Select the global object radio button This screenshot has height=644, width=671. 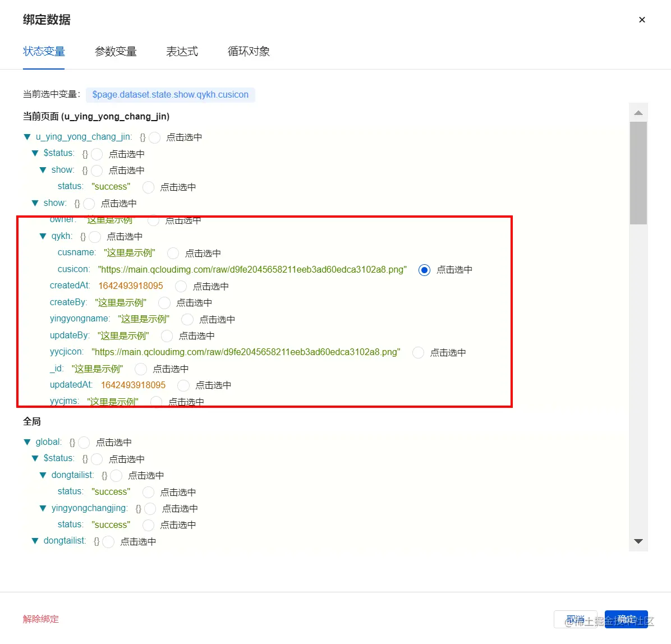[x=84, y=443]
